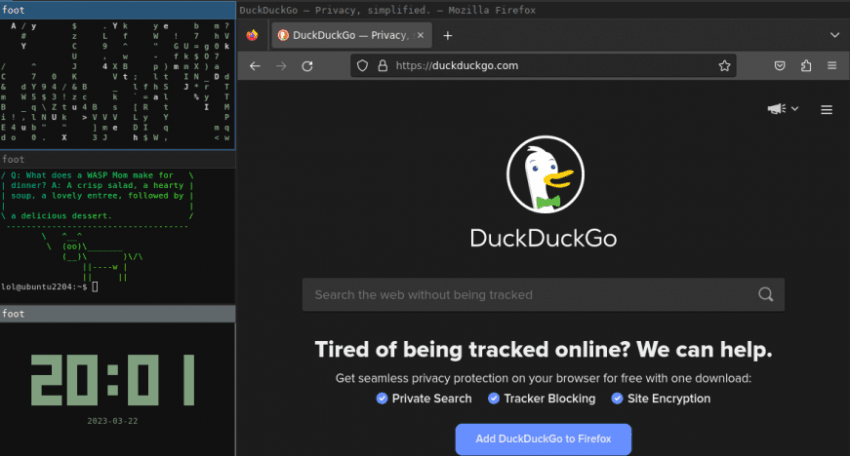This screenshot has width=850, height=456.
Task: Go back using the back arrow
Action: tap(255, 66)
